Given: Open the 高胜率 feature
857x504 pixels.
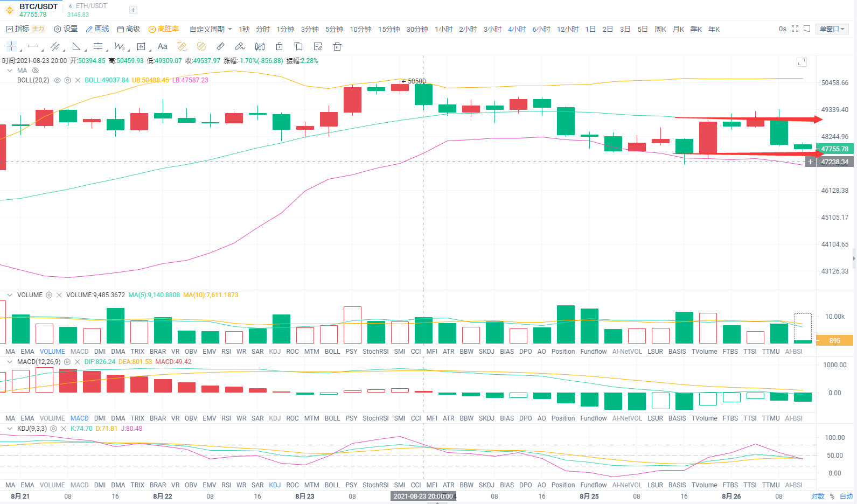Looking at the screenshot, I should point(164,29).
